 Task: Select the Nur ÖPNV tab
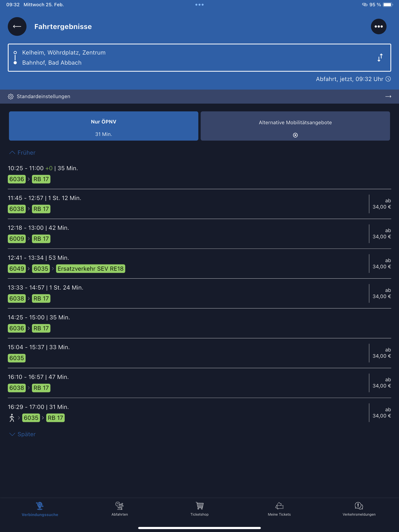(103, 126)
